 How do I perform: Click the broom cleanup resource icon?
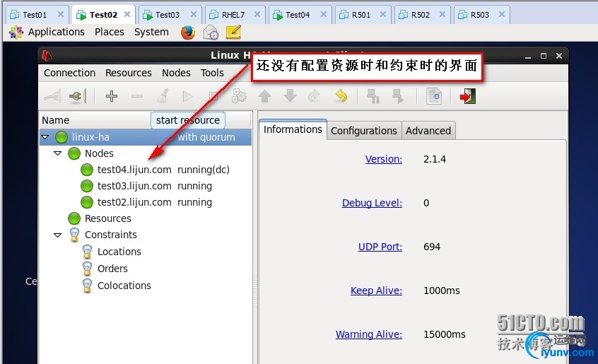163,96
